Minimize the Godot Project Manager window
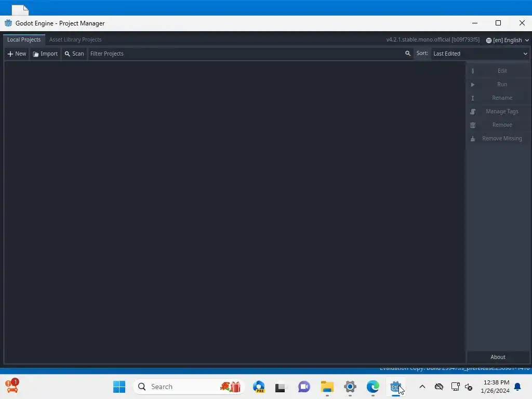Screen dimensions: 532x399 click(475, 23)
